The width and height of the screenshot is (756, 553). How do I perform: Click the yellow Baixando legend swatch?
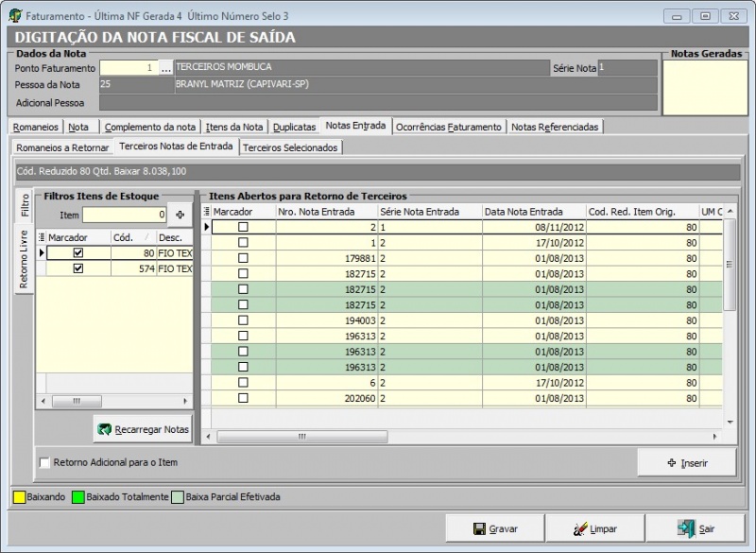pyautogui.click(x=19, y=496)
